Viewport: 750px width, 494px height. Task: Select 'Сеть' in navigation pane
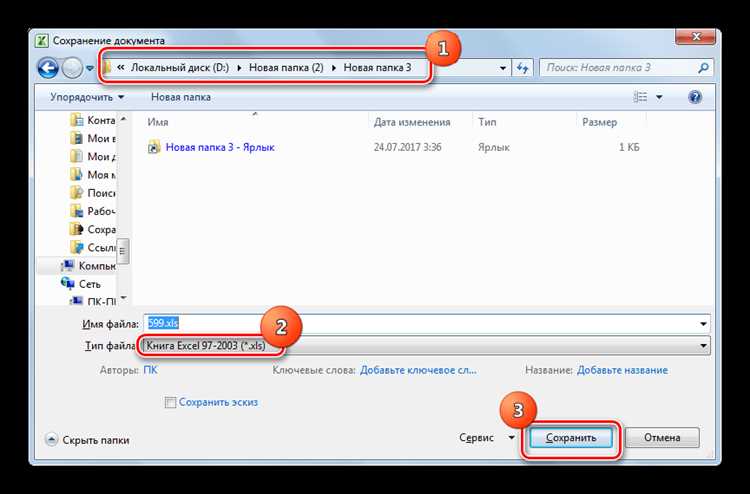pyautogui.click(x=81, y=284)
